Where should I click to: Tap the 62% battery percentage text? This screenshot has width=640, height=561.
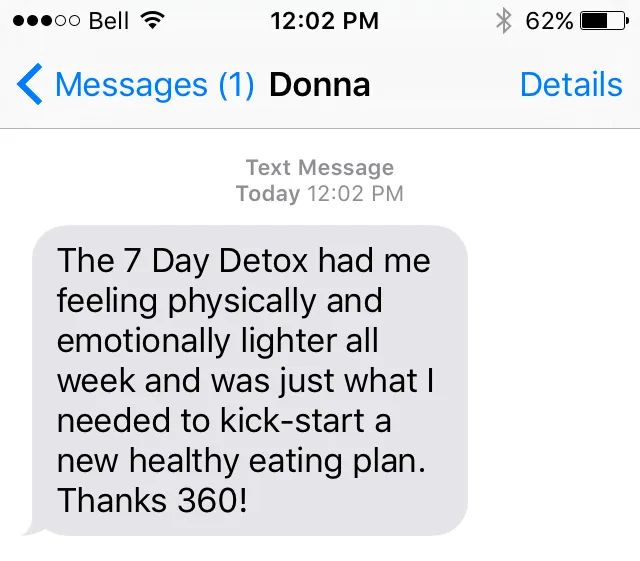tap(549, 21)
